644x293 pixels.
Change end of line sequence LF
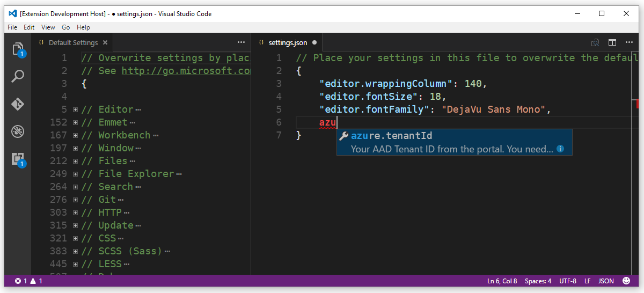tap(587, 281)
